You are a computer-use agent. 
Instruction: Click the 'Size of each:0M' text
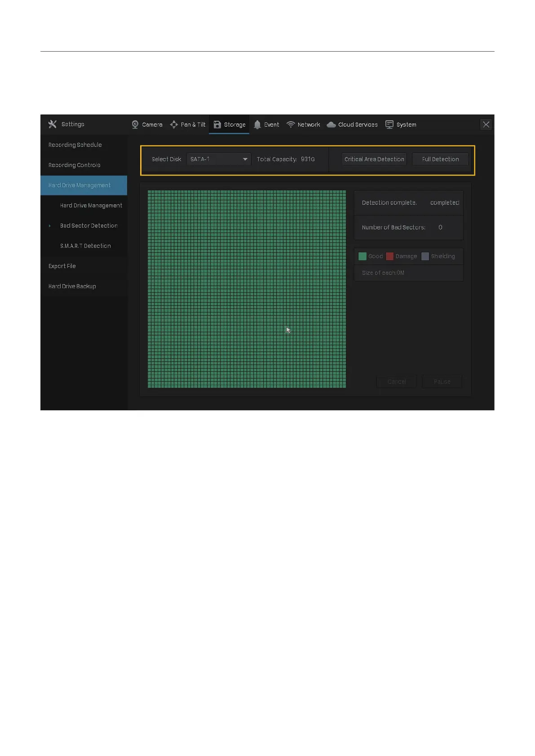tap(383, 273)
